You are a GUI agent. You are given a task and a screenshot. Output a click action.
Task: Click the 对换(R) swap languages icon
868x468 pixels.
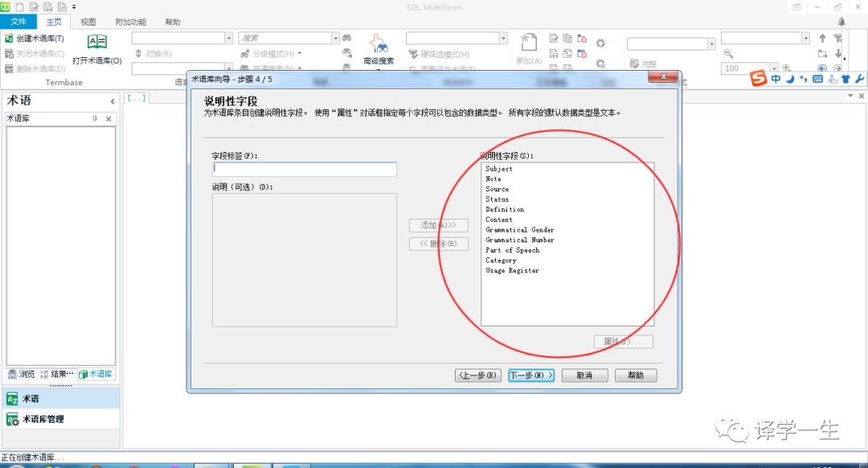[x=138, y=54]
